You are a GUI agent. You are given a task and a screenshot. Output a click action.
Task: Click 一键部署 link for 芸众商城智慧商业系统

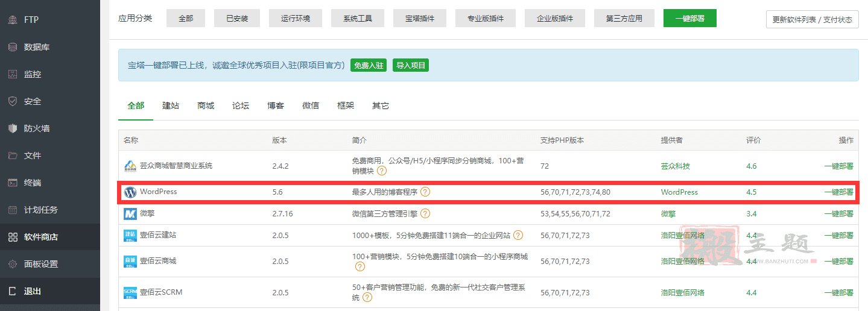[x=838, y=166]
